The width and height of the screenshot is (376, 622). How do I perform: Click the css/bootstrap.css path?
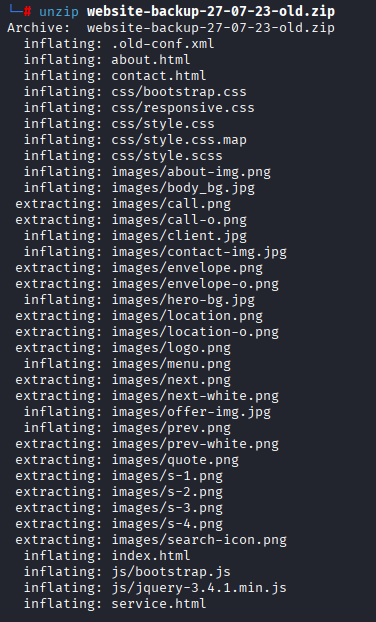[x=179, y=92]
